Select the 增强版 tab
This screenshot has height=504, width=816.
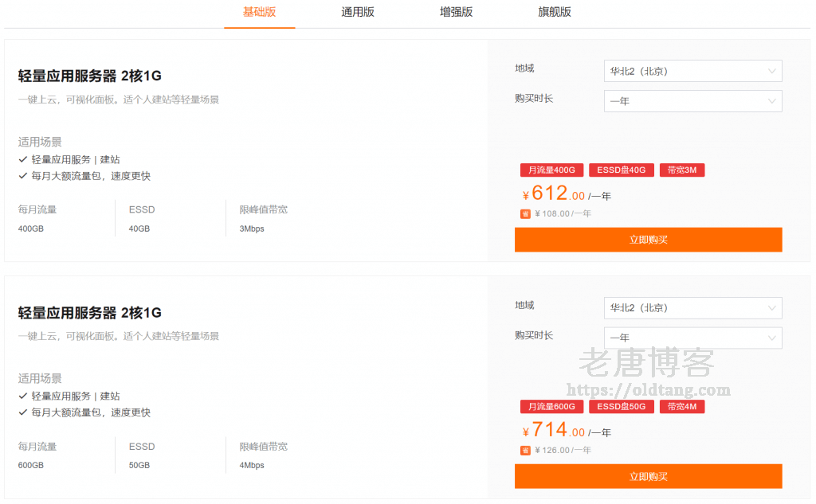pos(455,13)
